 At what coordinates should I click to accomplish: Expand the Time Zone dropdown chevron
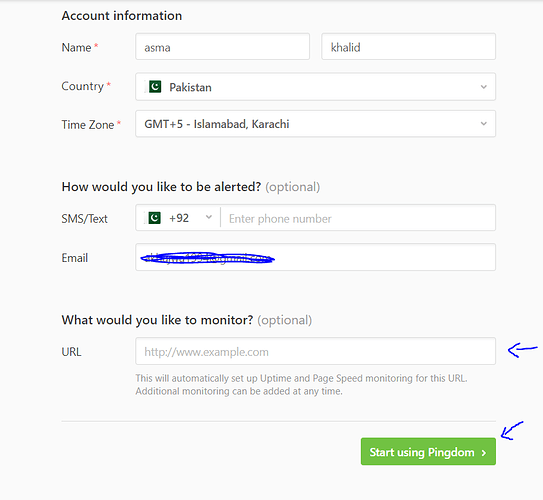tap(483, 124)
